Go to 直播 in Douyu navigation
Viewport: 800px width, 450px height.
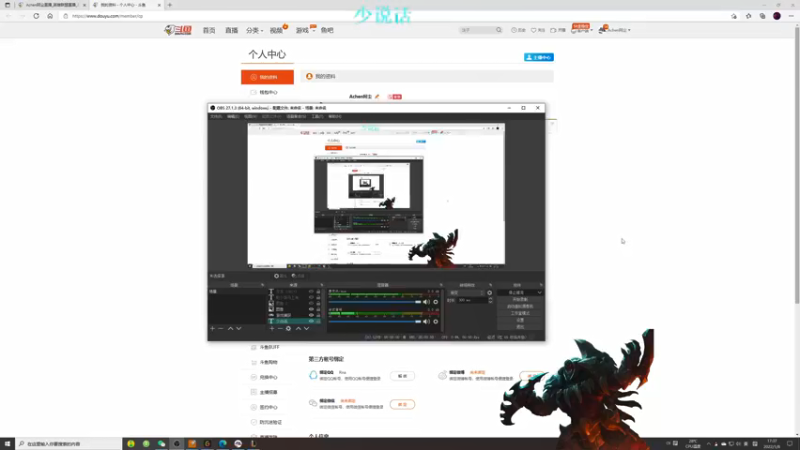point(232,31)
